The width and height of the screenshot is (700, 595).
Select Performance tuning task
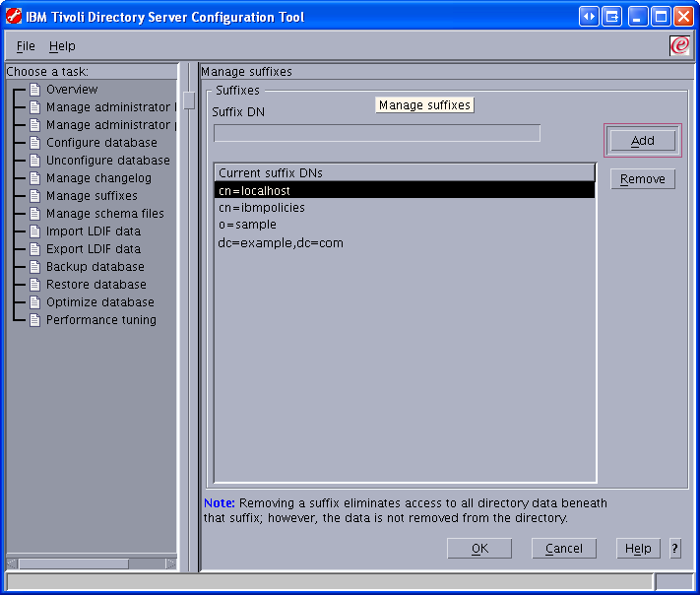[101, 320]
